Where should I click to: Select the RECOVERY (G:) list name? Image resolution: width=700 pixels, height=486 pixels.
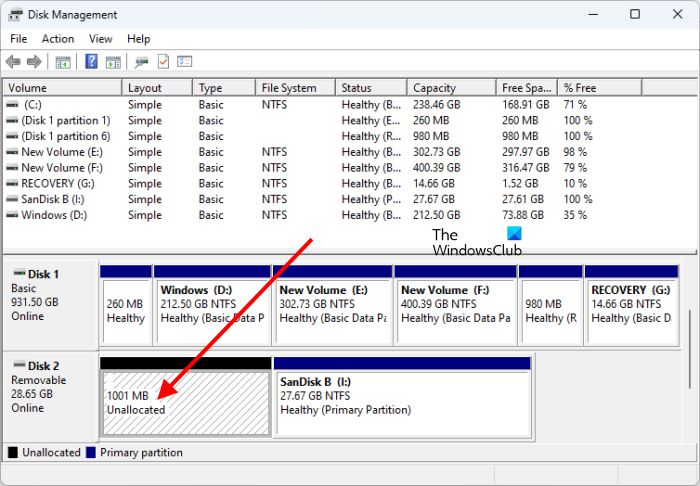[x=58, y=183]
